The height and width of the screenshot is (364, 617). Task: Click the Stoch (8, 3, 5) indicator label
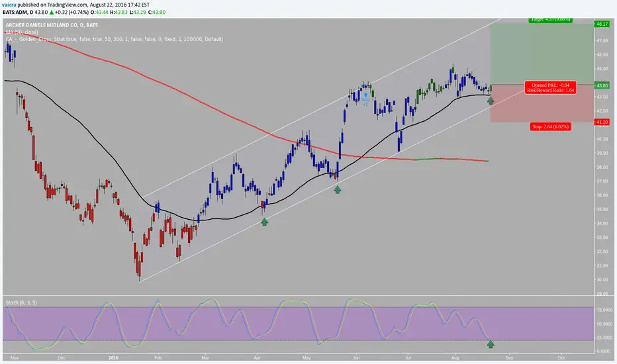pos(21,302)
